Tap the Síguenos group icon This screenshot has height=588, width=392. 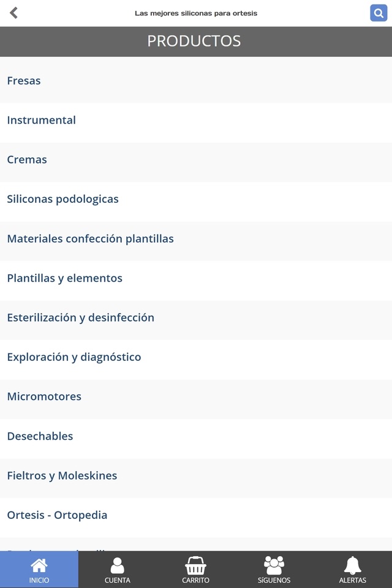point(274,565)
